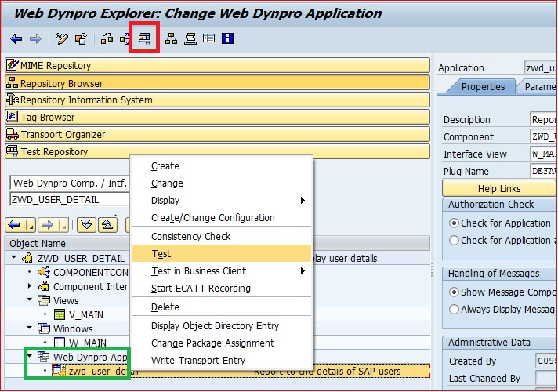The width and height of the screenshot is (558, 392).
Task: Choose Display Object Directory Entry
Action: [x=221, y=326]
